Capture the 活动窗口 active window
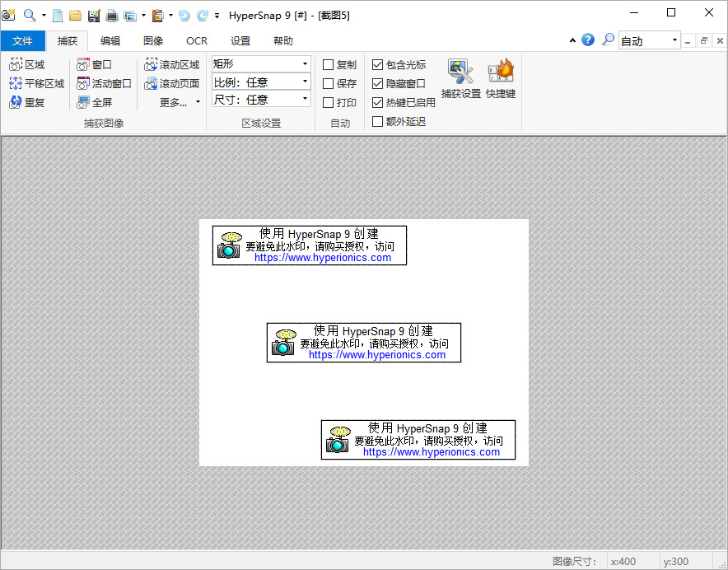The image size is (728, 570). coord(104,84)
